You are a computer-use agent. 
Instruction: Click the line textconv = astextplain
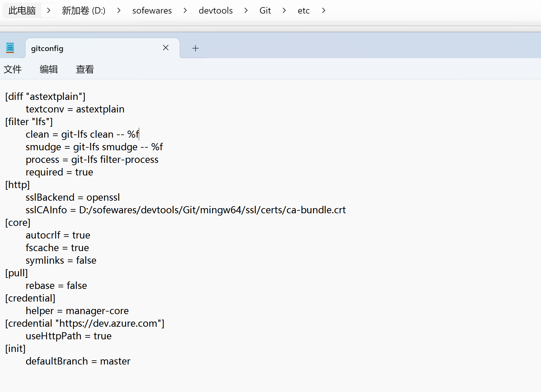(x=75, y=109)
